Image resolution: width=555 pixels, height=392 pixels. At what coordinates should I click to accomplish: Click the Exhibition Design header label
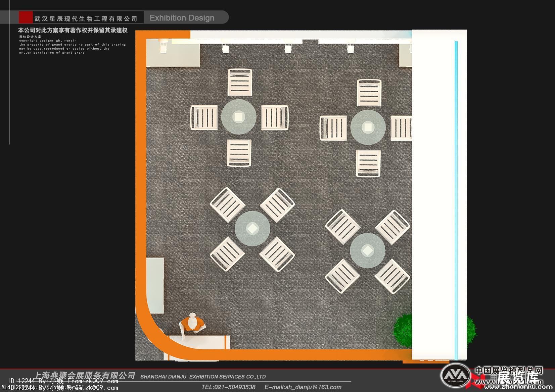(x=182, y=18)
